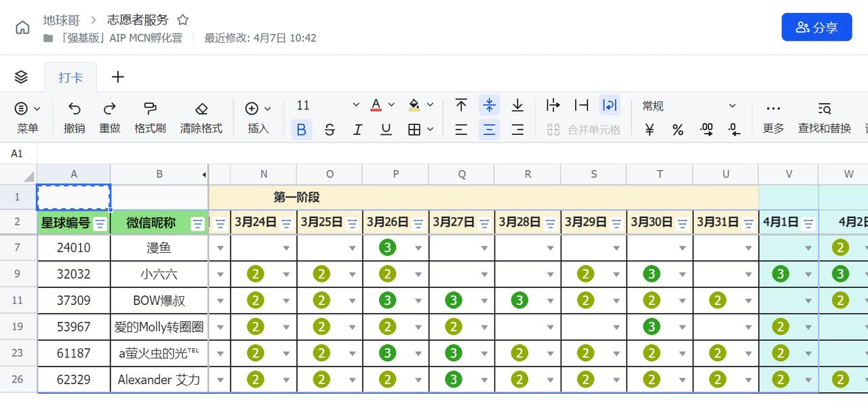
Task: Apply strikethrough formatting
Action: pyautogui.click(x=330, y=129)
